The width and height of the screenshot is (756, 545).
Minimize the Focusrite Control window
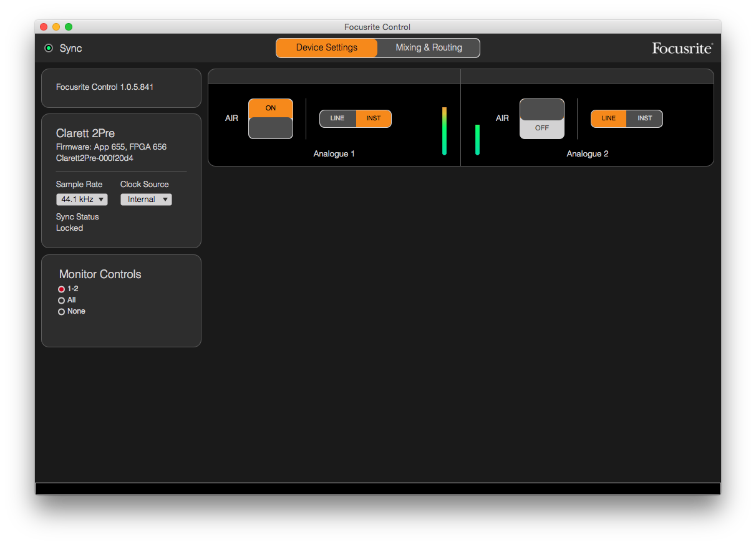pyautogui.click(x=56, y=27)
